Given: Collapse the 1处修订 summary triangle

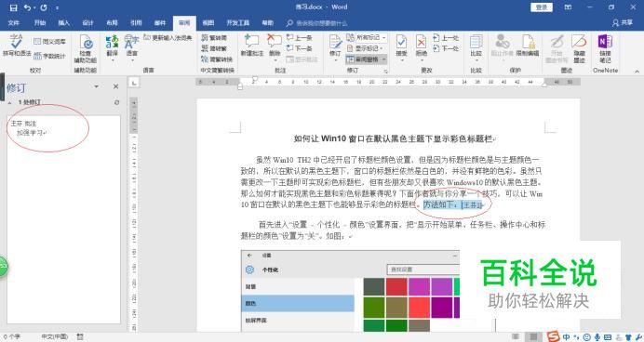Looking at the screenshot, I should tap(10, 102).
